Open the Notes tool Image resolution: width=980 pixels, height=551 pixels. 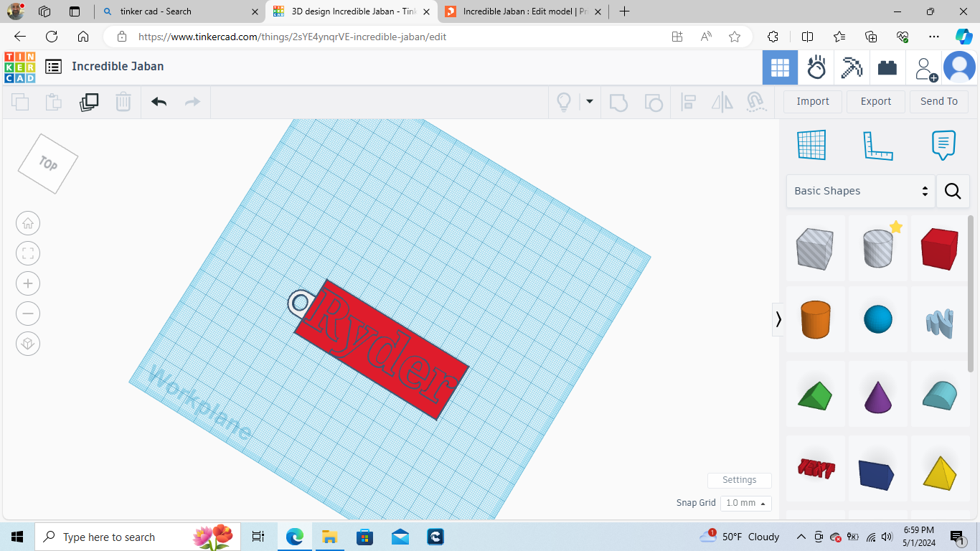[943, 145]
